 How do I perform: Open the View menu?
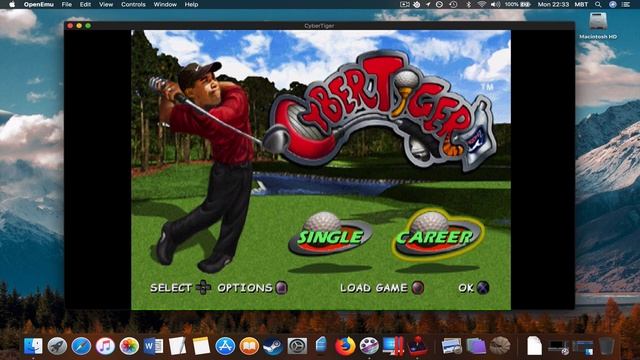(x=106, y=4)
